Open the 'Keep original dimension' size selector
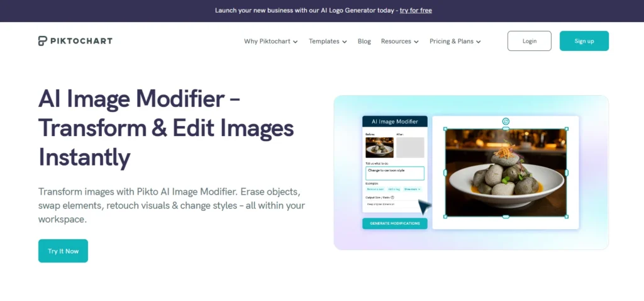 click(x=395, y=205)
